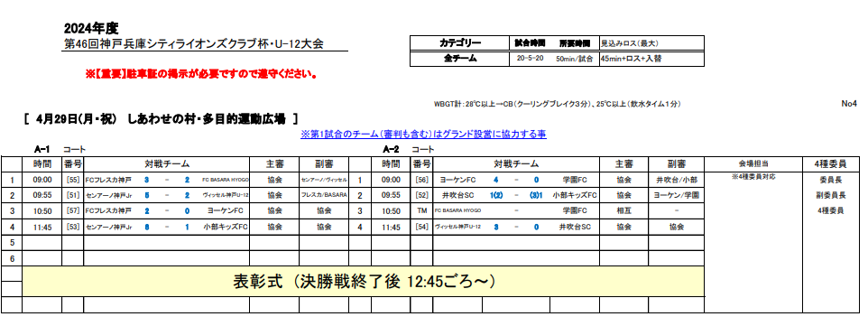Click the blue ground setup cooperation link
Screen dimensions: 868x326
coord(423,135)
